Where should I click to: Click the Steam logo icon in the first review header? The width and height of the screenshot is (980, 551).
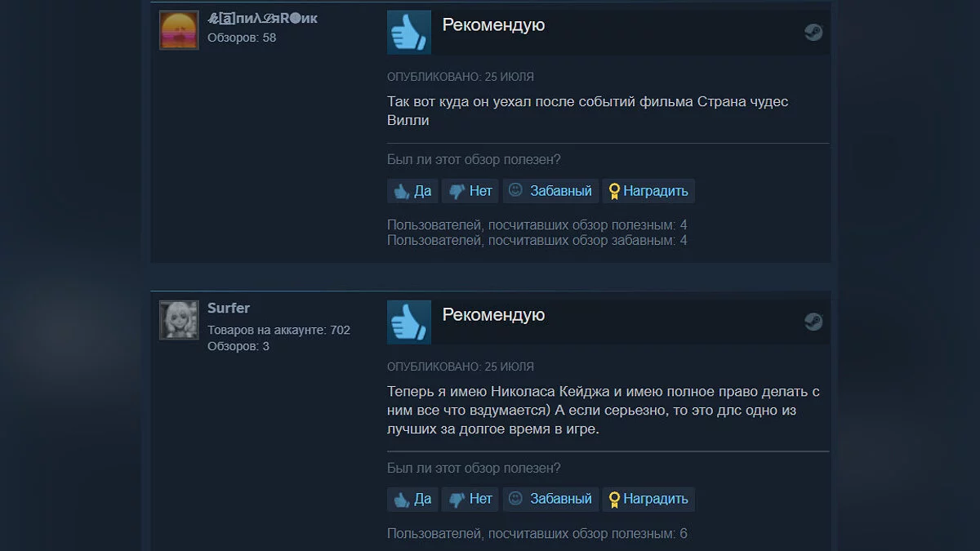tap(813, 33)
